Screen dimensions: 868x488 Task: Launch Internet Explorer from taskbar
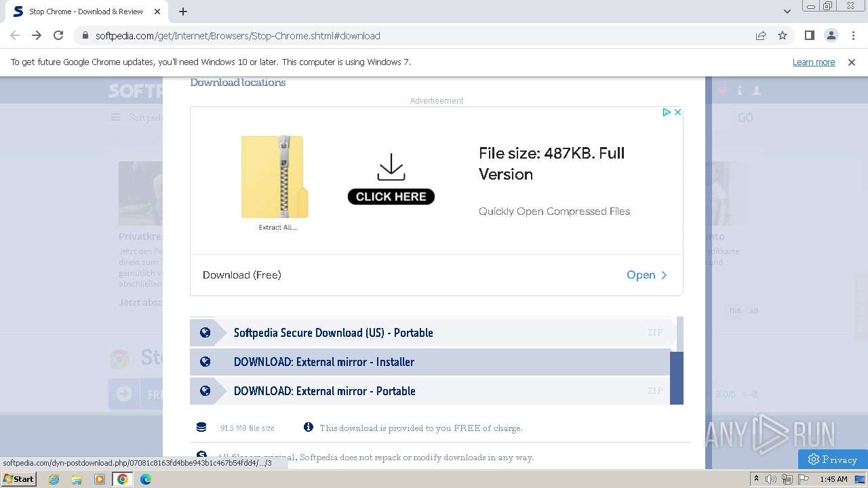[54, 479]
